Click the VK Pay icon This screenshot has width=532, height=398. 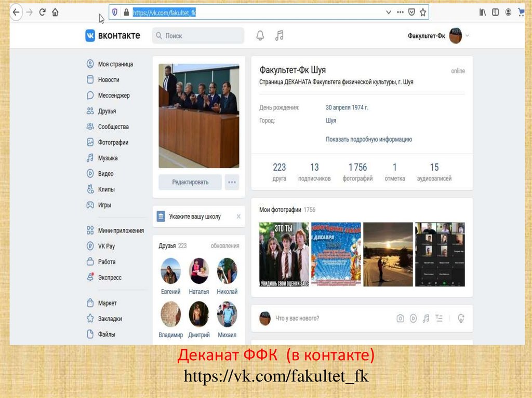90,246
